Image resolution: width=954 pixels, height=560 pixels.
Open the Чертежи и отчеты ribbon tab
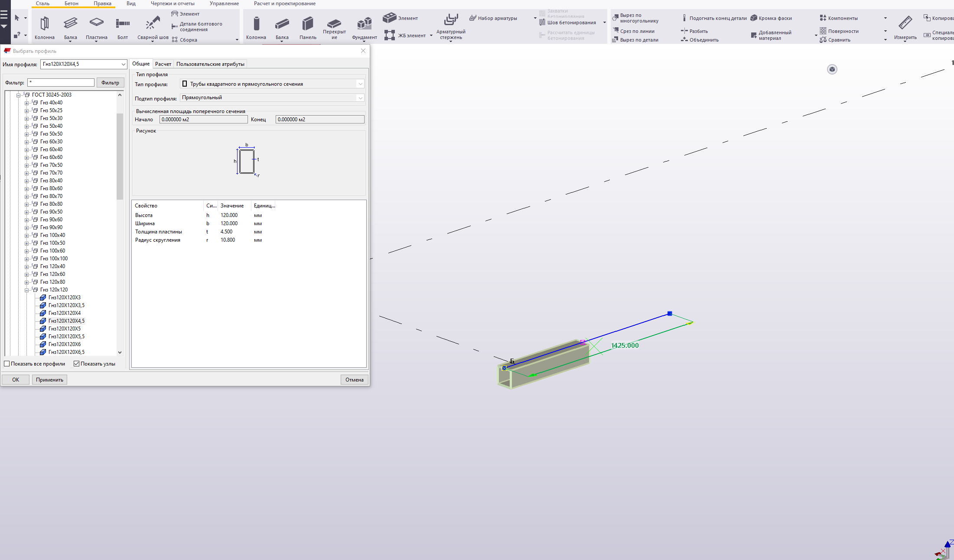pyautogui.click(x=173, y=3)
